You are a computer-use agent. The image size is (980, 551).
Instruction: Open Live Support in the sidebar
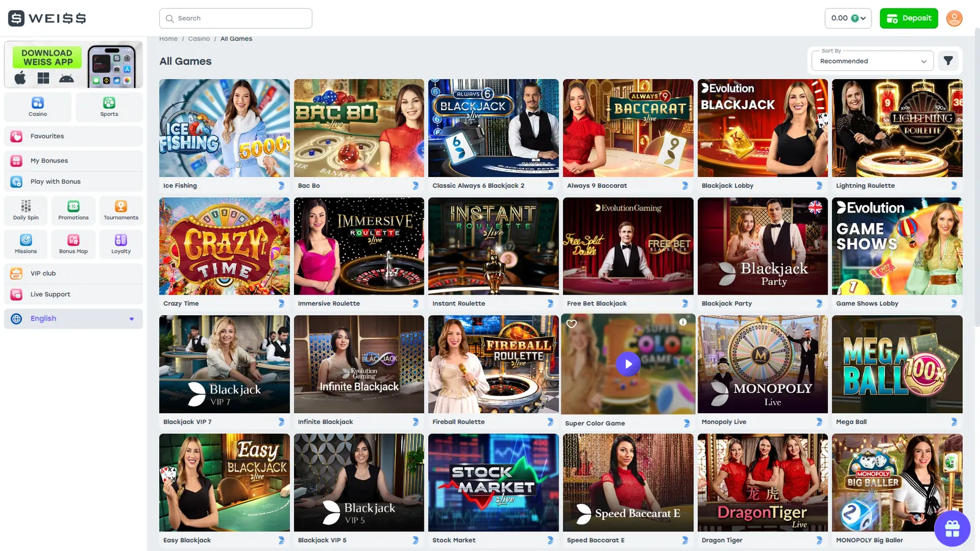coord(73,294)
